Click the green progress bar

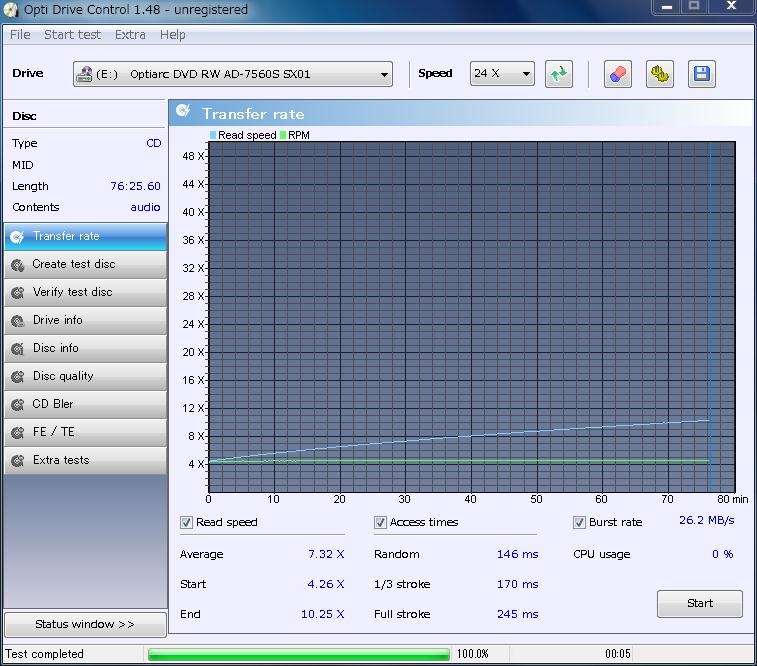[298, 654]
